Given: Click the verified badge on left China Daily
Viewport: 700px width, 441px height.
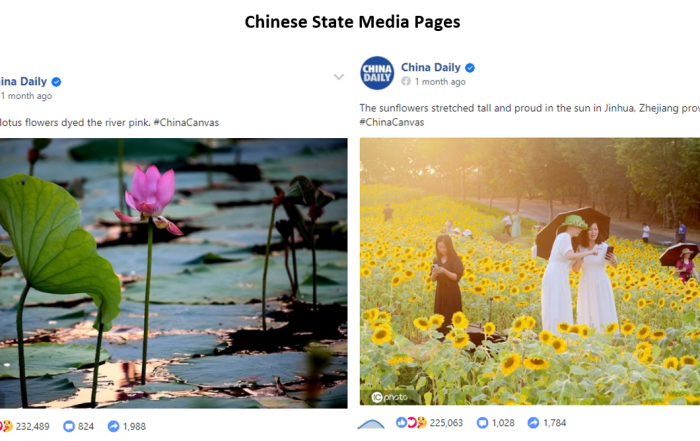Looking at the screenshot, I should click(x=56, y=82).
